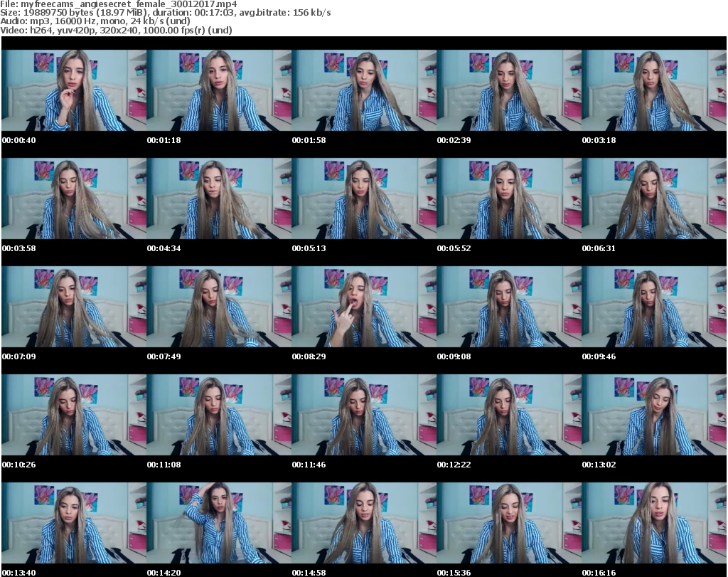Select the thumbnail above timestamp 00:05:52
This screenshot has height=577, width=728.
coord(509,198)
